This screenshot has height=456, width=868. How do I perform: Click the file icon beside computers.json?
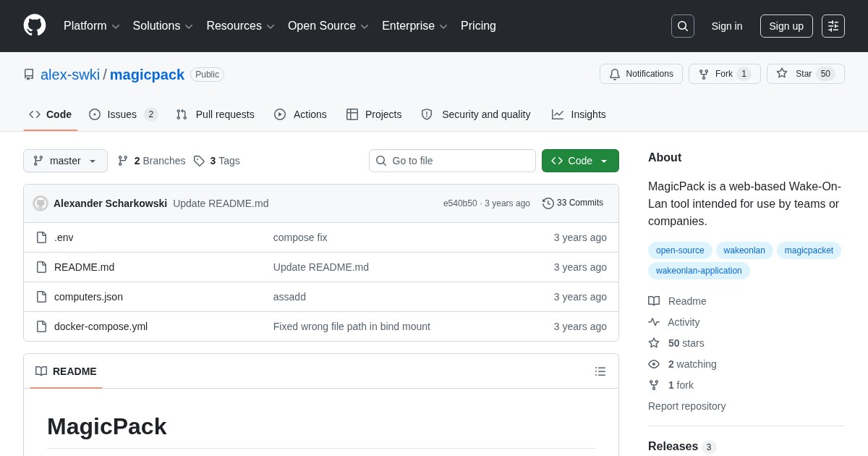pyautogui.click(x=41, y=297)
